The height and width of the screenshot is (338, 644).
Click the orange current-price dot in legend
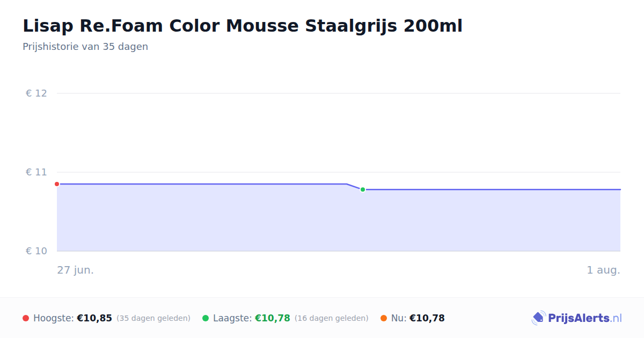[x=384, y=318]
